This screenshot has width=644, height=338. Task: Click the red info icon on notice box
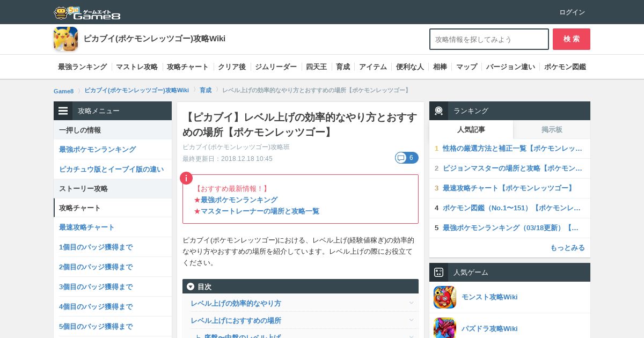186,178
